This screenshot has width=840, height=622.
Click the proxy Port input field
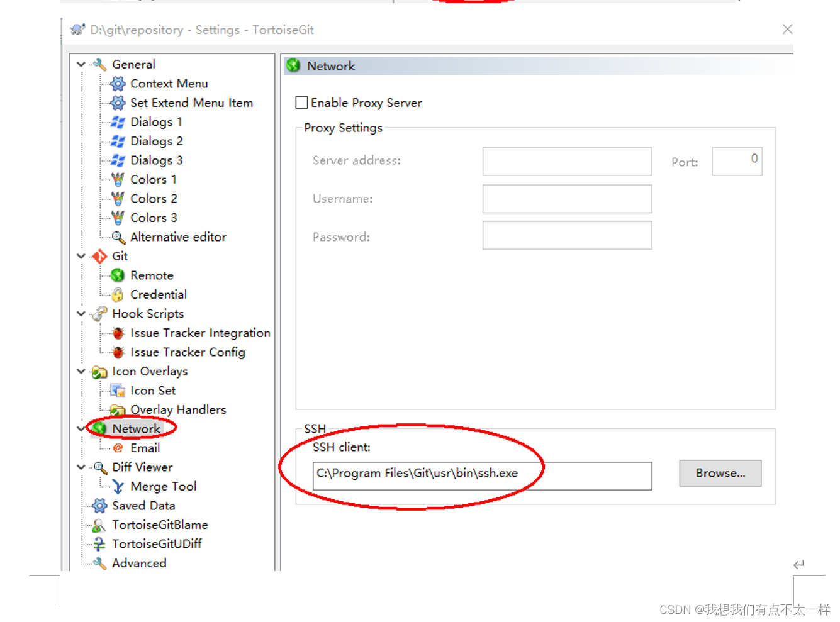(x=737, y=162)
